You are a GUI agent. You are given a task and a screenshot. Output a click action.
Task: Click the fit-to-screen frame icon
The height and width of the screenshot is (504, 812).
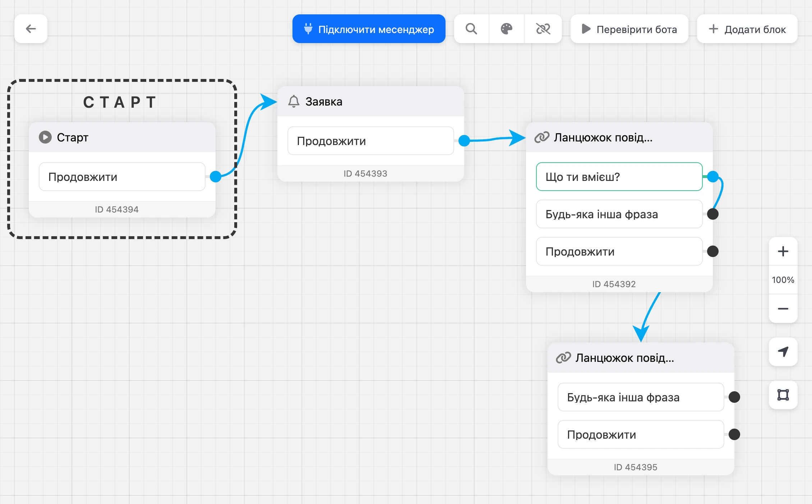(x=783, y=395)
